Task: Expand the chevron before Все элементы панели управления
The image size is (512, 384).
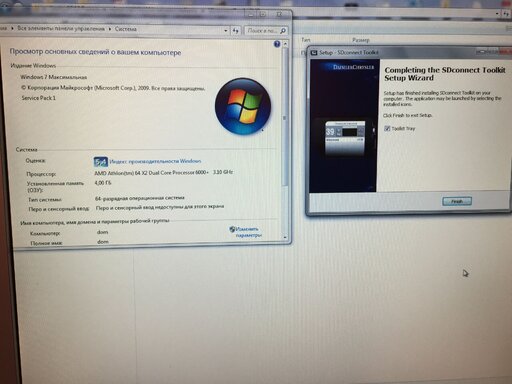Action: pyautogui.click(x=12, y=28)
